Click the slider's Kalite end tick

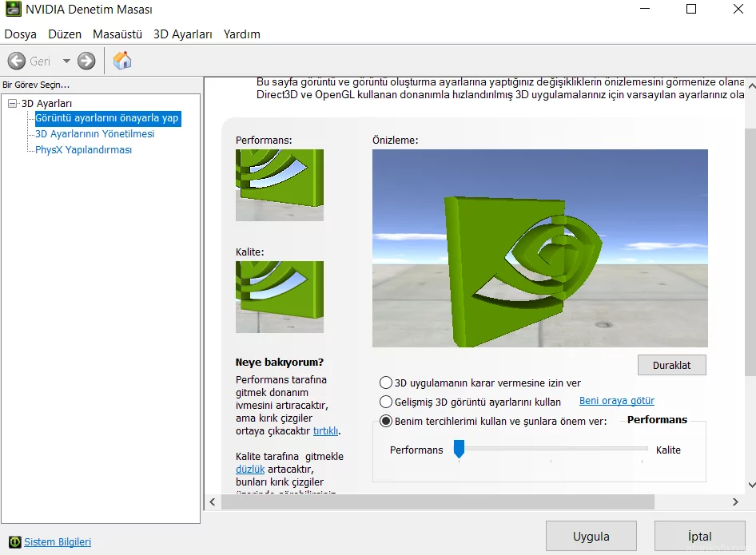pyautogui.click(x=642, y=461)
